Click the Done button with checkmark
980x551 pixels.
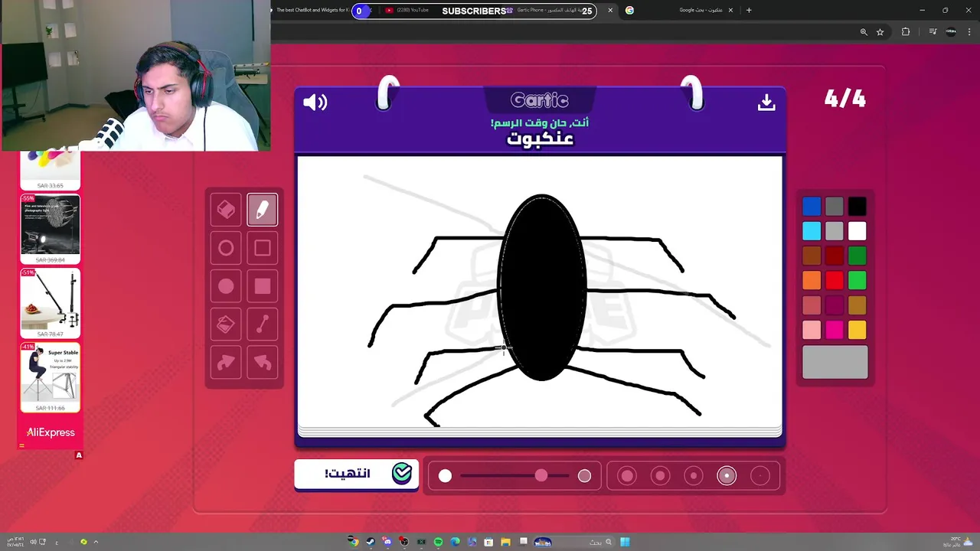(x=357, y=474)
